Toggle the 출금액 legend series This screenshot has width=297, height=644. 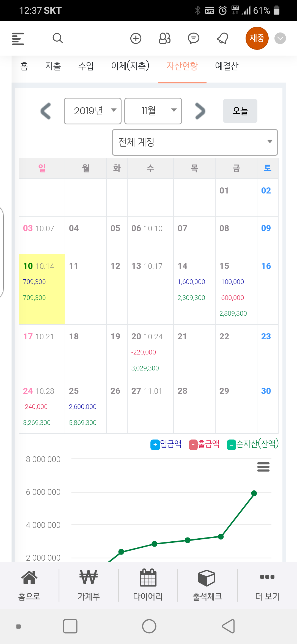204,444
